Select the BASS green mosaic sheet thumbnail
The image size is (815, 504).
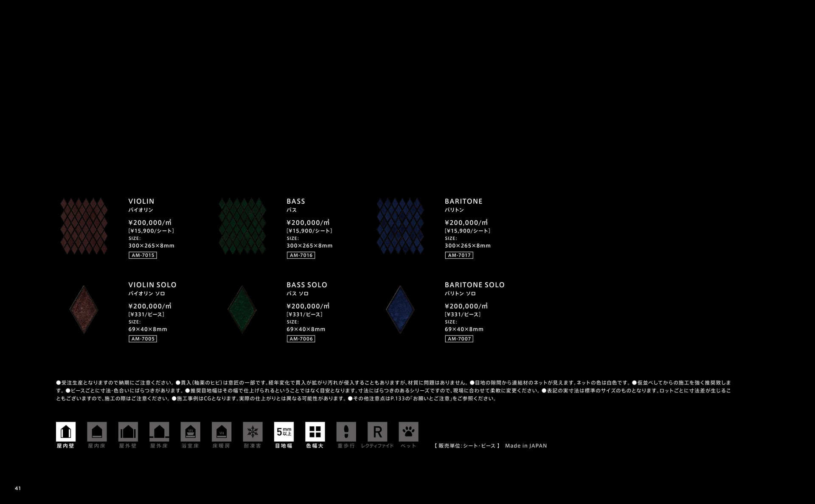[x=242, y=226]
